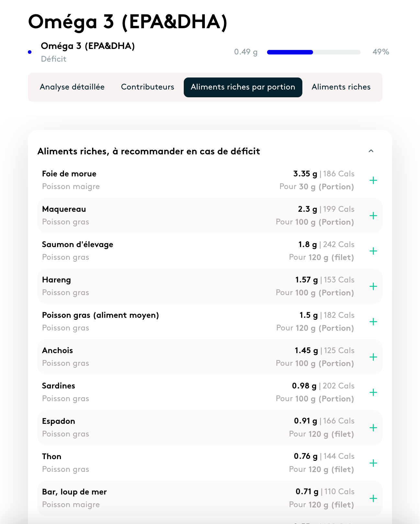Add Bar, loup de mer item
Screen dimensions: 420x524
coord(373,498)
